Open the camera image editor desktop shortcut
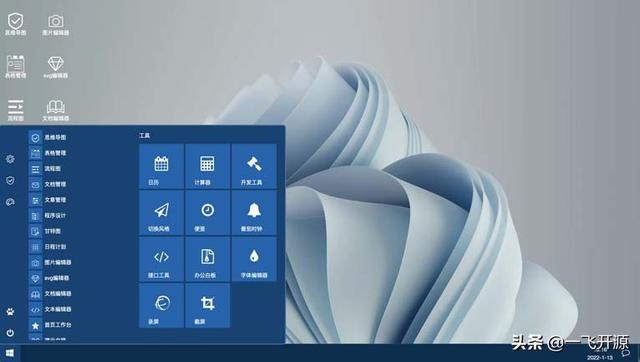This screenshot has height=362, width=640. click(56, 24)
